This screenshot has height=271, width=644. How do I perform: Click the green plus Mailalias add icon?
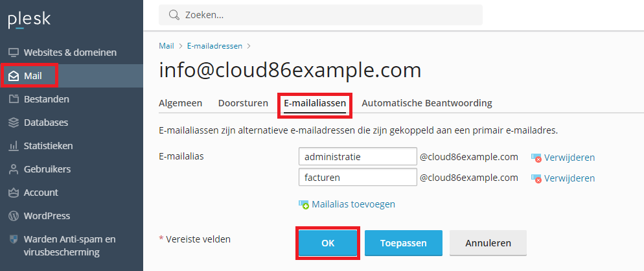(x=303, y=204)
